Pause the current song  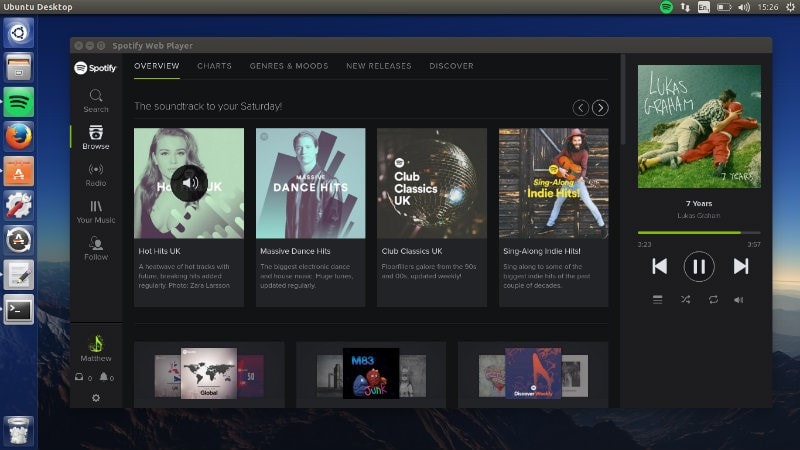[x=698, y=266]
